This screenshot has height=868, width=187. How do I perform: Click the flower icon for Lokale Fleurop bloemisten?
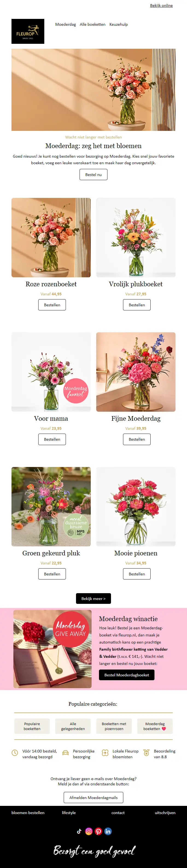coord(105,752)
